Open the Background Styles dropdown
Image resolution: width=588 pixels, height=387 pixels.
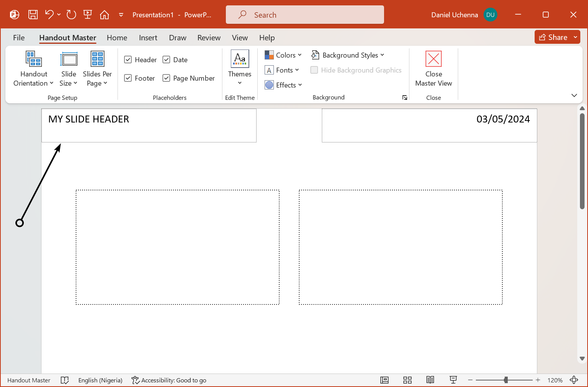tap(348, 55)
